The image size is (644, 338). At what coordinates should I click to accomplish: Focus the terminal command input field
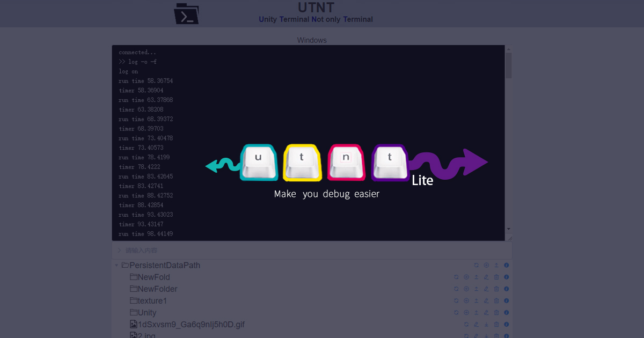[312, 250]
